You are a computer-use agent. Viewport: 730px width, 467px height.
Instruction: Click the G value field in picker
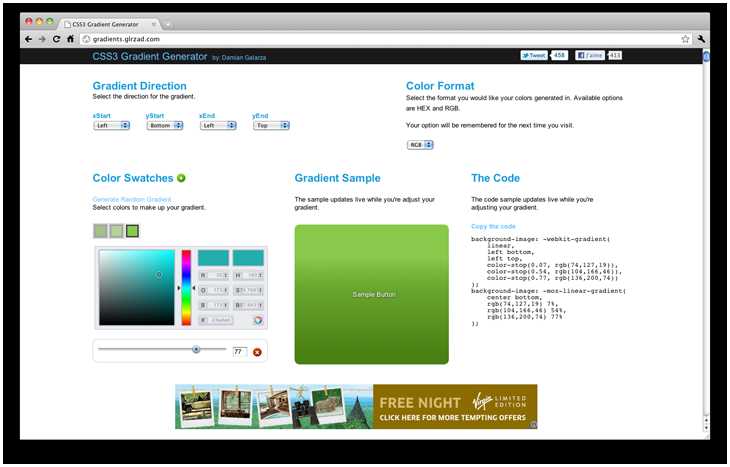tap(214, 291)
